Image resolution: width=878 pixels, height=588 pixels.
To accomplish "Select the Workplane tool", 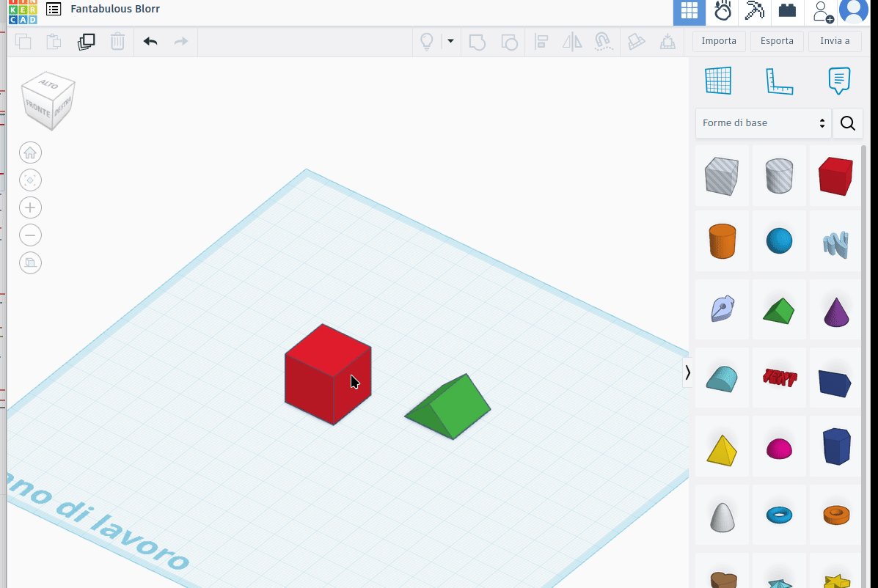I will click(x=718, y=81).
